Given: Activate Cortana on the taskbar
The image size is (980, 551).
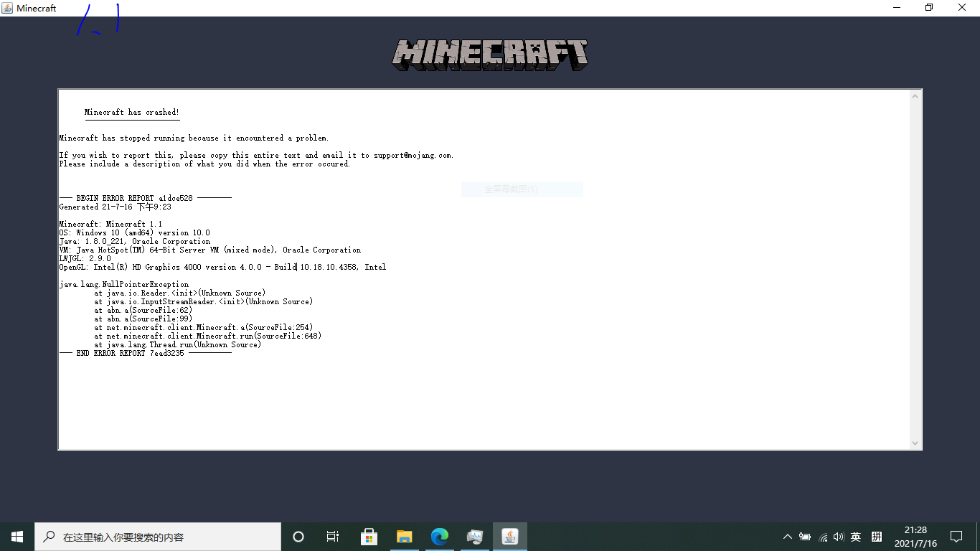Looking at the screenshot, I should pos(298,536).
